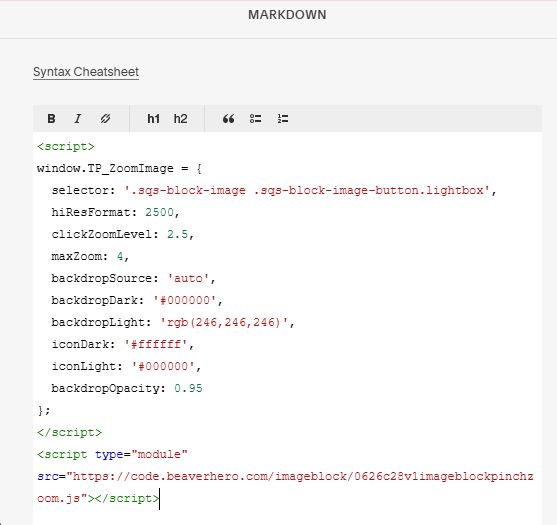The width and height of the screenshot is (557, 525).
Task: Click the backdropLight rgb(246,246,246) value
Action: [224, 323]
